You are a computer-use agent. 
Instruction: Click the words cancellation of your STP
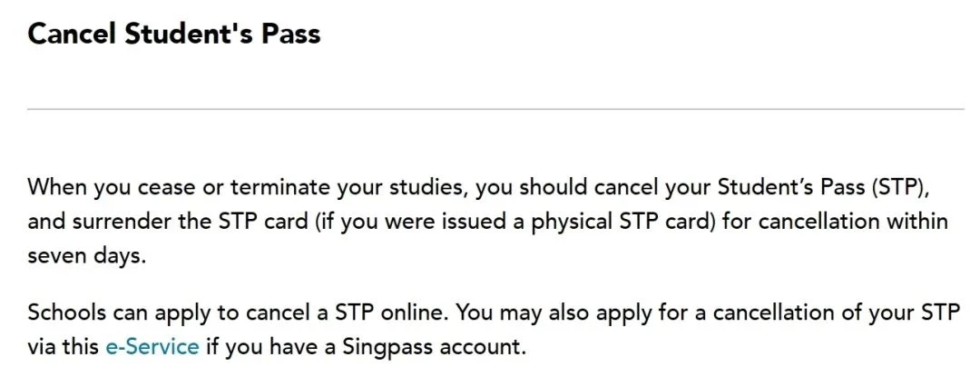coord(837,313)
